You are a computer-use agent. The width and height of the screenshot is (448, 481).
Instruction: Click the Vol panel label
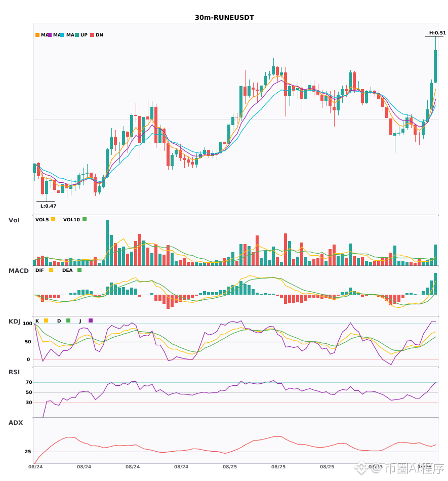[x=14, y=220]
